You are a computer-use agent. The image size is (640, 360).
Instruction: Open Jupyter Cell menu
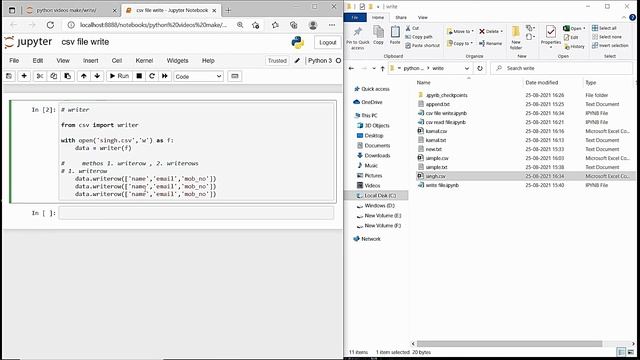click(117, 60)
